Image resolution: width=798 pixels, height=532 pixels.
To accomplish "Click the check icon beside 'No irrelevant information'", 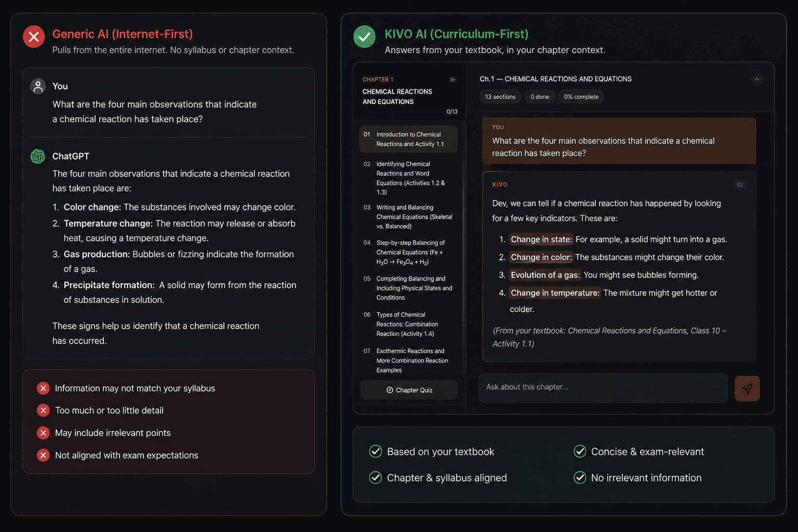I will [x=580, y=477].
